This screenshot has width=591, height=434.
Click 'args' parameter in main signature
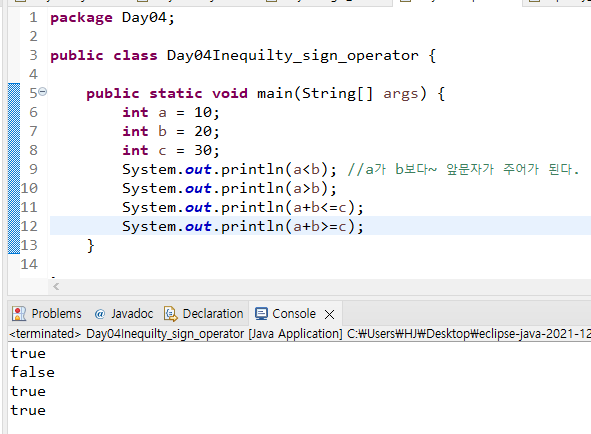coord(401,94)
